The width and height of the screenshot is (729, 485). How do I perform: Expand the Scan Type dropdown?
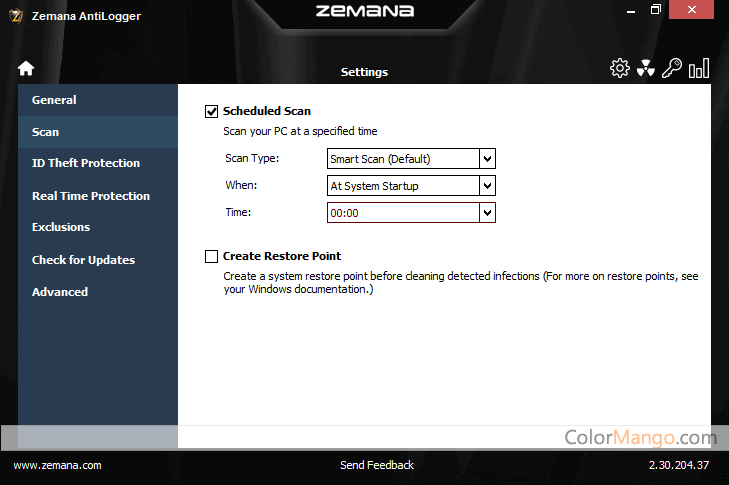(x=487, y=158)
